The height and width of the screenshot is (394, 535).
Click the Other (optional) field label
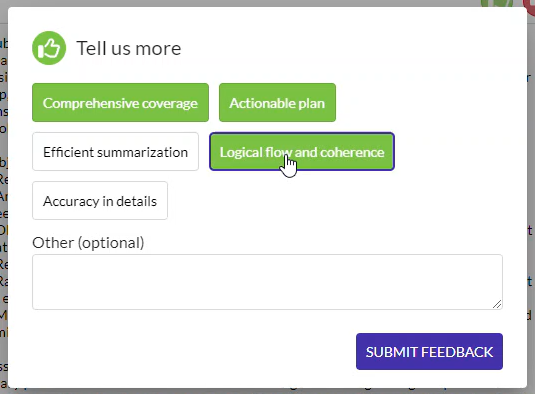click(88, 243)
